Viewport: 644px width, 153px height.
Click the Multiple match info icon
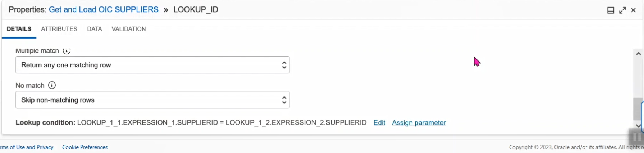point(67,51)
